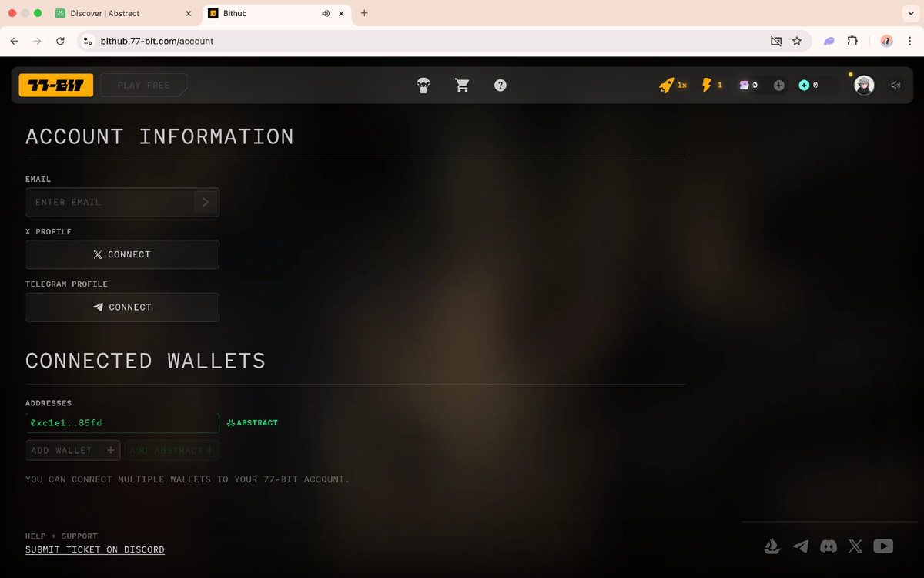
Task: Open the purple extension icon in the toolbar
Action: [x=829, y=41]
